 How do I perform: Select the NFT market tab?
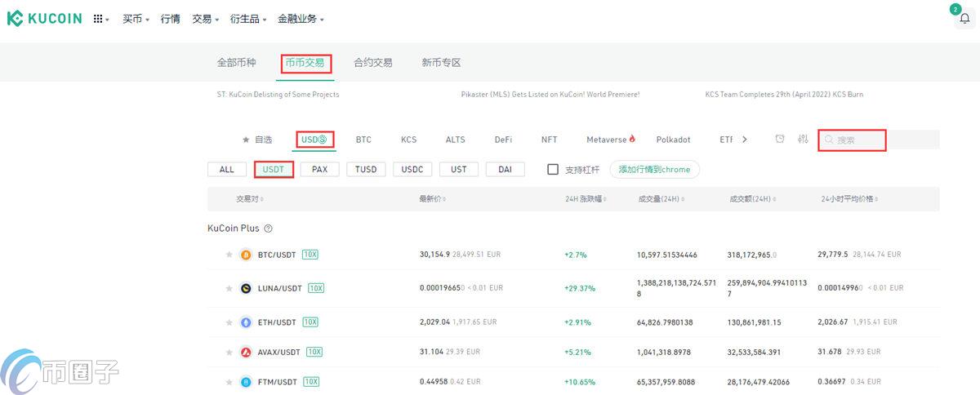tap(549, 140)
